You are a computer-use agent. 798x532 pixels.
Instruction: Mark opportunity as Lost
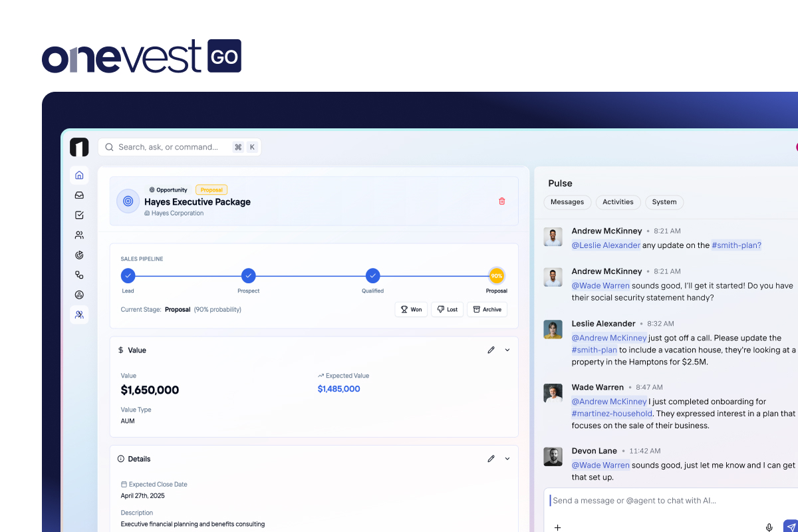pos(448,309)
